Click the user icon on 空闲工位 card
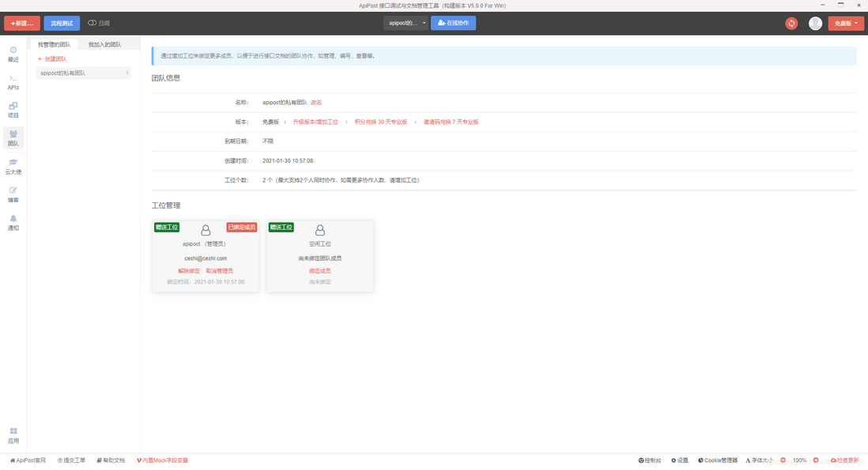The width and height of the screenshot is (868, 470). point(320,230)
